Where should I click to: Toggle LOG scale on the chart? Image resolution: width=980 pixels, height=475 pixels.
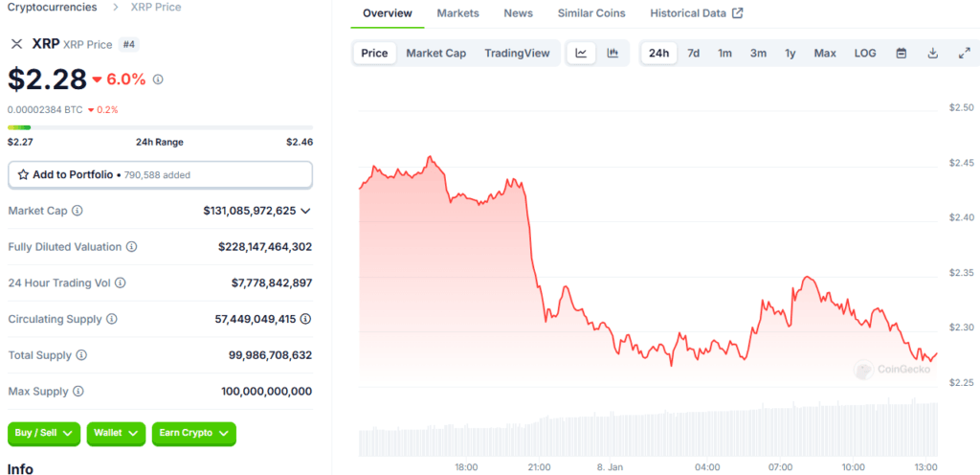click(865, 53)
